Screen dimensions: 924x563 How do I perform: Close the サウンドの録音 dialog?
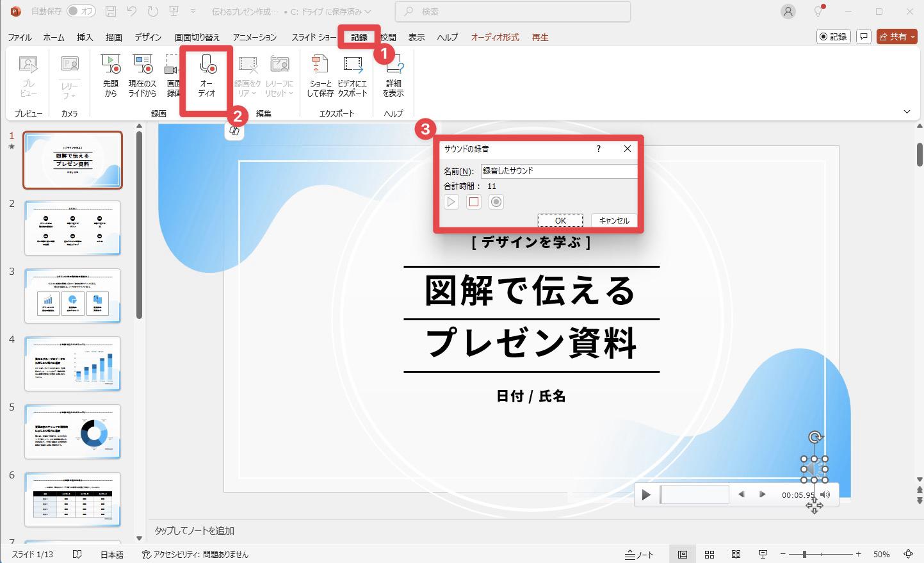coord(628,149)
